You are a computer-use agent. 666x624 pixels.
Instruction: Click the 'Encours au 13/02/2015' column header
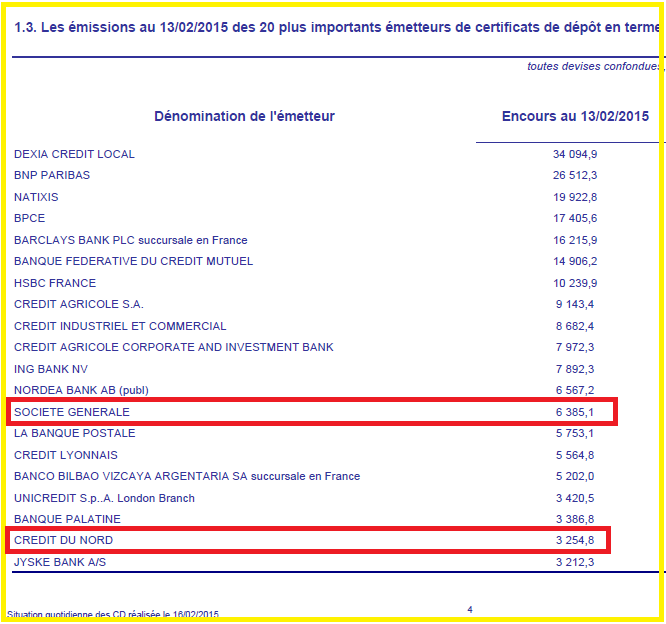tap(575, 116)
